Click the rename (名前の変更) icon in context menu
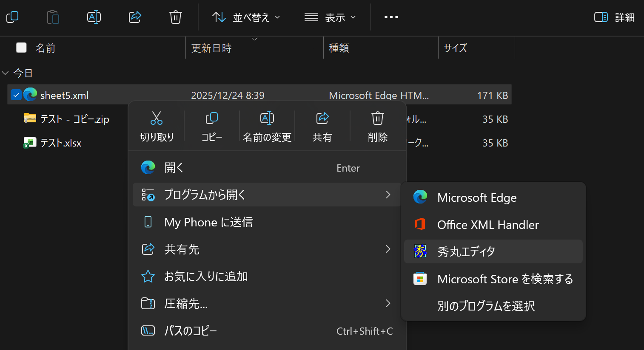This screenshot has height=350, width=644. (x=267, y=119)
